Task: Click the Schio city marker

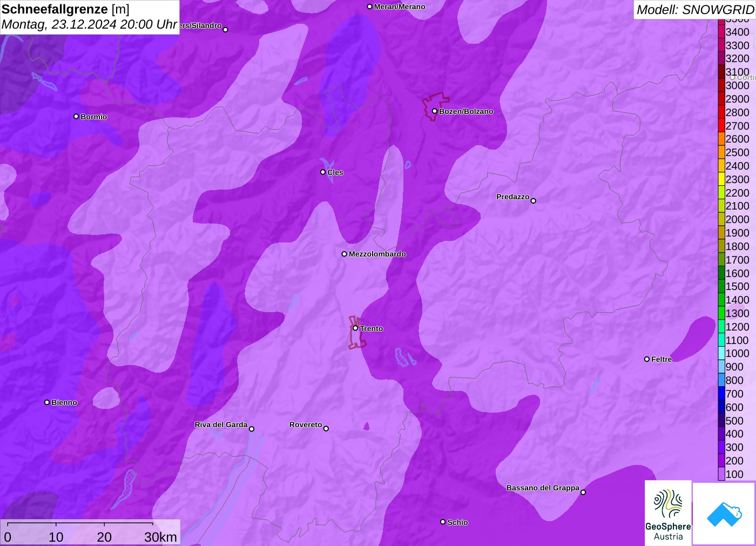Action: coord(443,522)
